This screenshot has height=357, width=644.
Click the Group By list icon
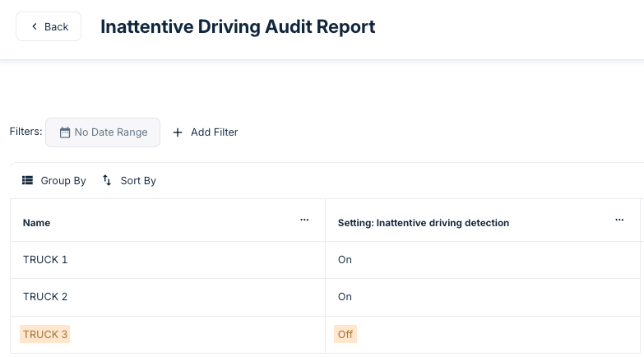point(27,180)
